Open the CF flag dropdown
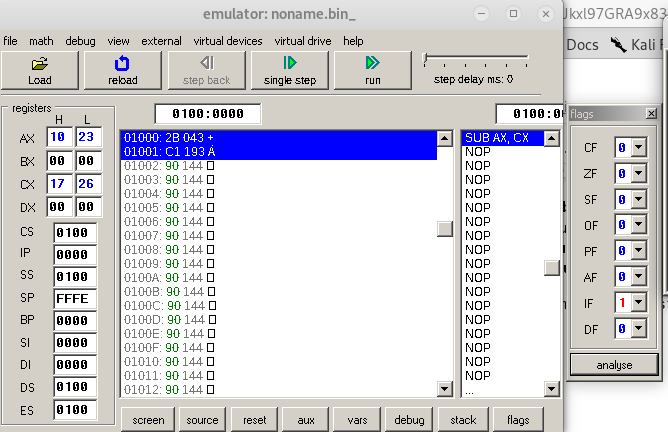The height and width of the screenshot is (432, 668). pos(639,148)
